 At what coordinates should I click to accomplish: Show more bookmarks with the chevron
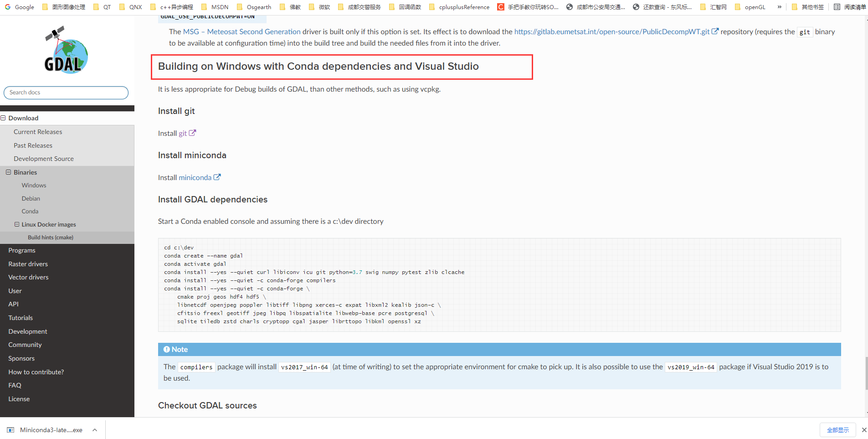(780, 7)
